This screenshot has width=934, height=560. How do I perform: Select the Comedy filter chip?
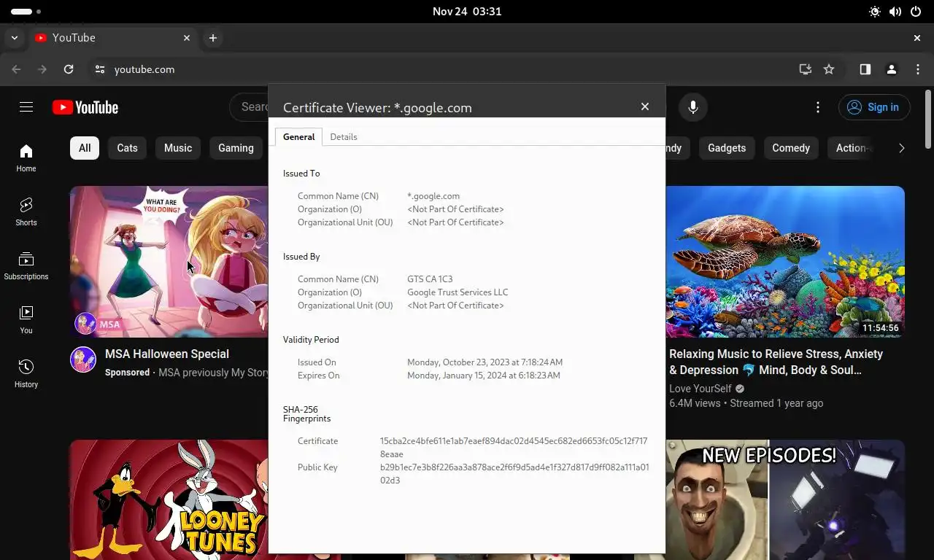(791, 148)
